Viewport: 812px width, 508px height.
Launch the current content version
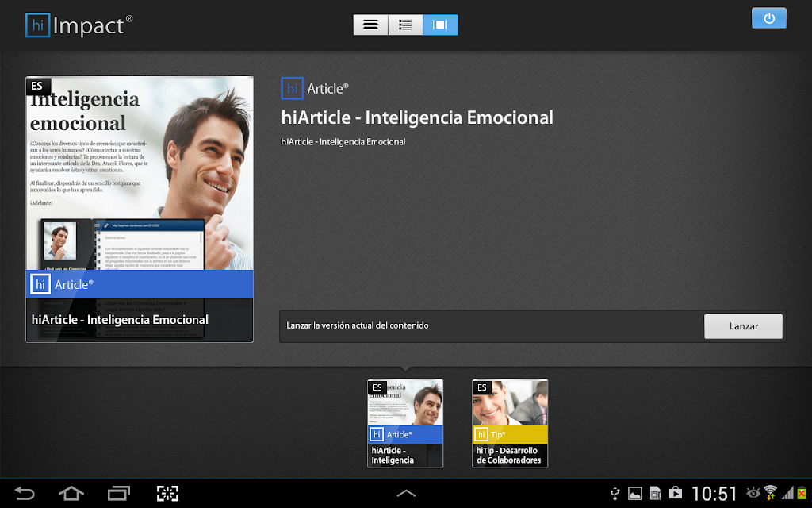743,326
